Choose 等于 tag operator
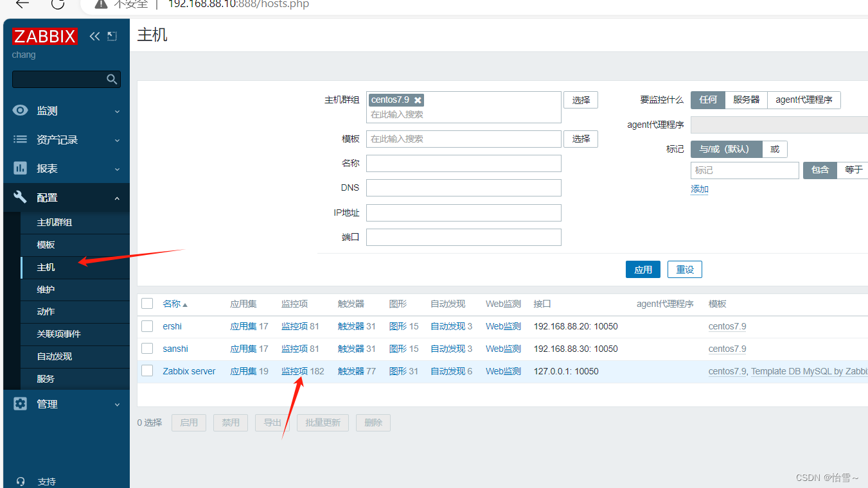Screen dimensions: 868x488 (x=854, y=170)
